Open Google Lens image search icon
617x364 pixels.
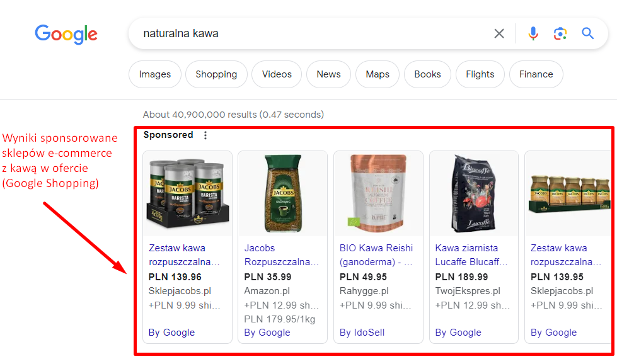click(560, 34)
